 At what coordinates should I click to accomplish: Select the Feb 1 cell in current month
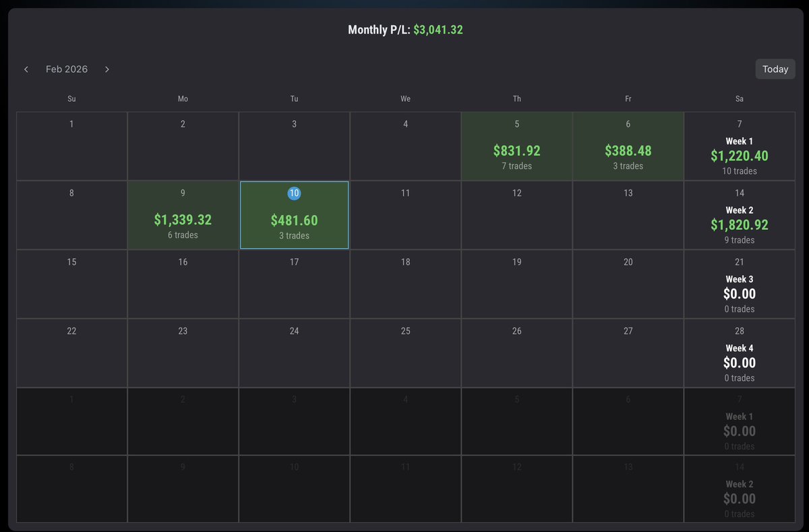72,146
